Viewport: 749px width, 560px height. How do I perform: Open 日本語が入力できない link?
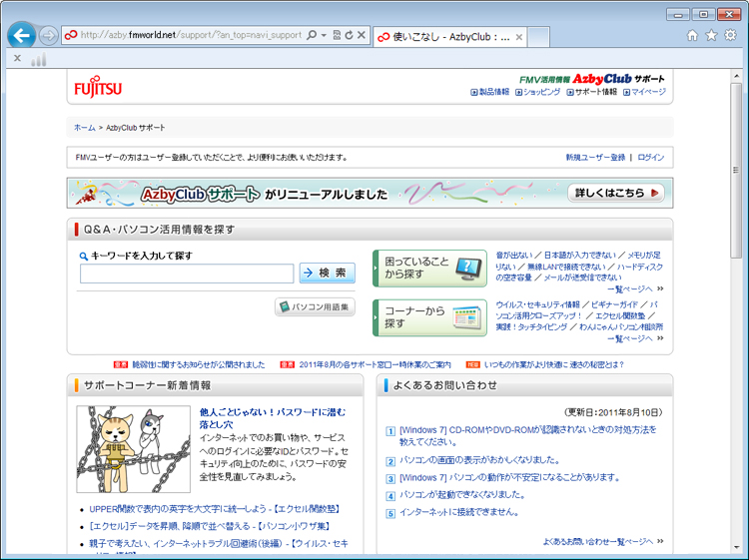coord(580,255)
